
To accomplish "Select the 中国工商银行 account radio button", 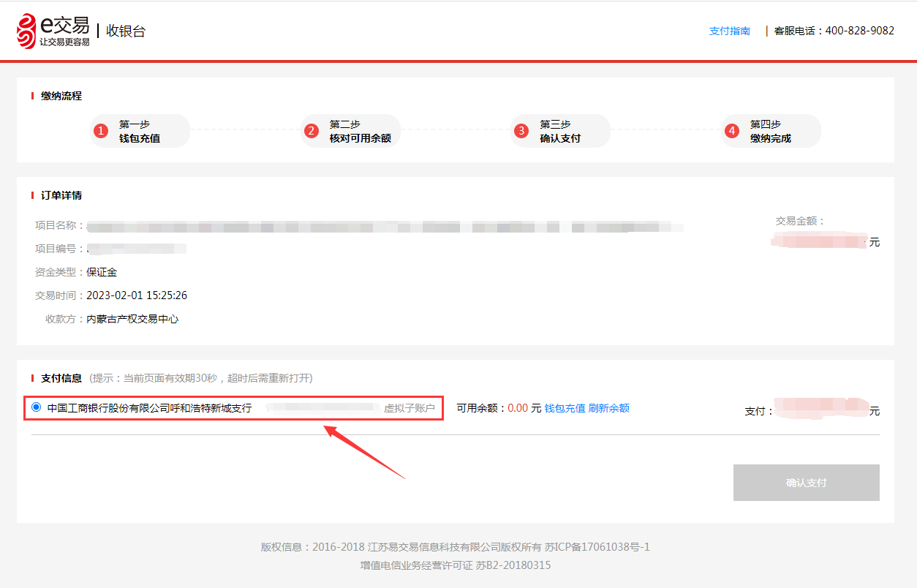I will 37,407.
